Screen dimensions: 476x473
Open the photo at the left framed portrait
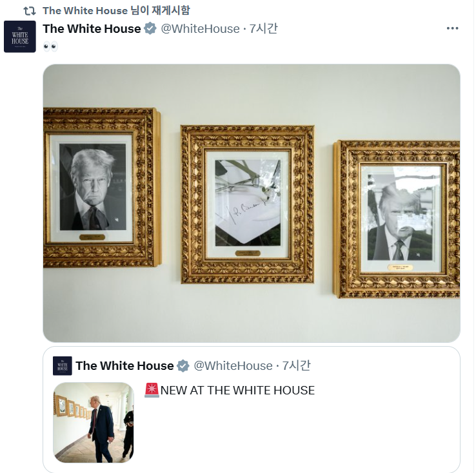pos(102,188)
